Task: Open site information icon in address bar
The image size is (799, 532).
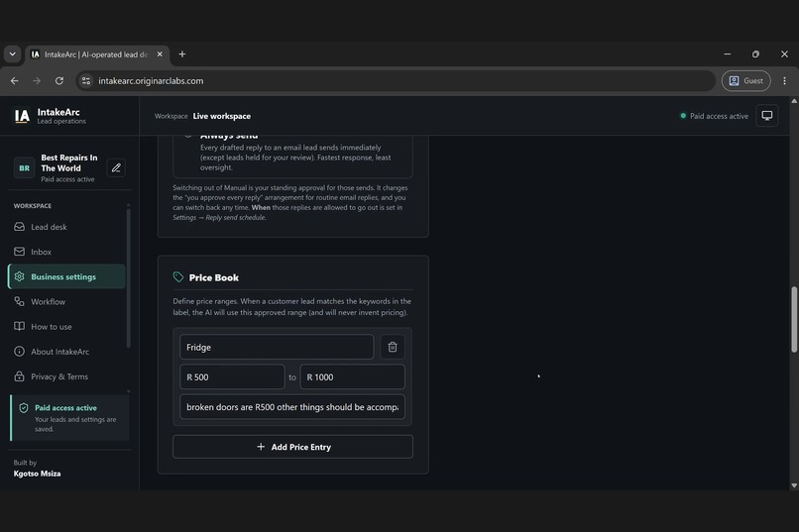Action: click(86, 81)
